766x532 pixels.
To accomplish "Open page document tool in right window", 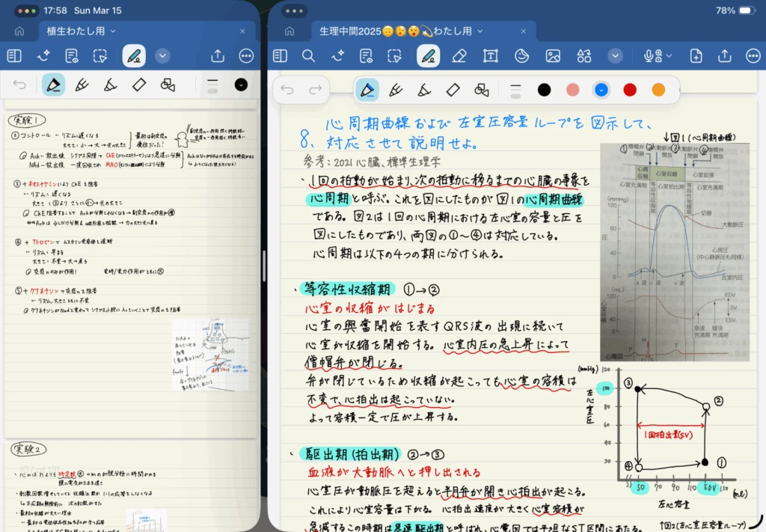I will pyautogui.click(x=366, y=56).
